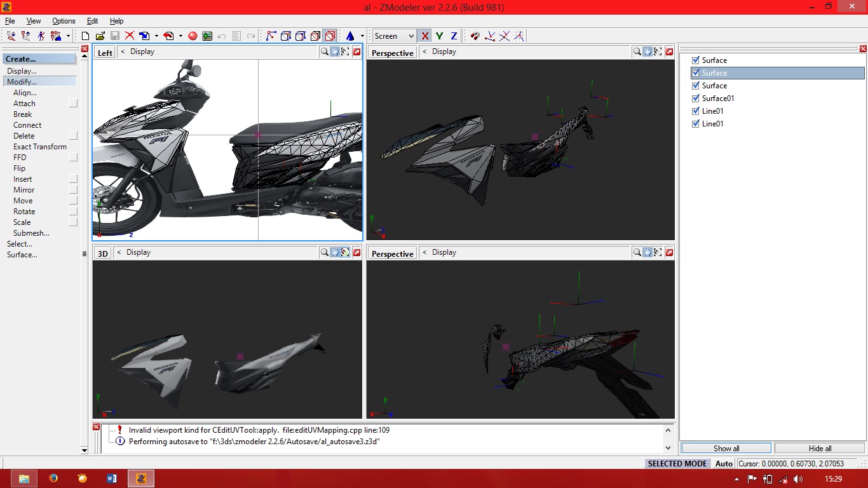Save the model with the floppy disk icon
The height and width of the screenshot is (488, 868).
115,36
